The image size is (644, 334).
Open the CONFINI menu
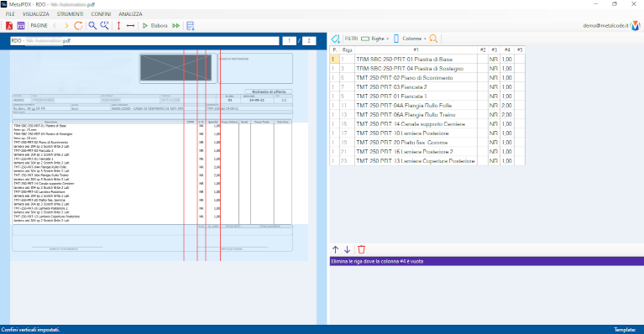tap(101, 14)
